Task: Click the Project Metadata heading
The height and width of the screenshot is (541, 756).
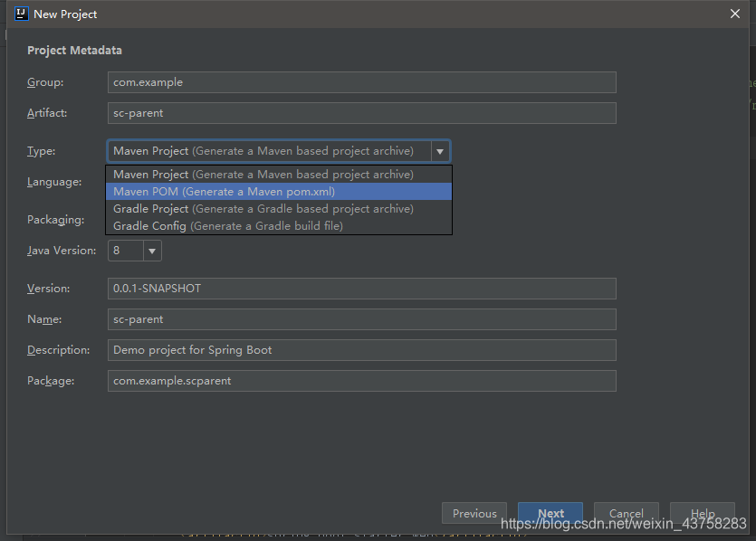Action: (x=75, y=51)
